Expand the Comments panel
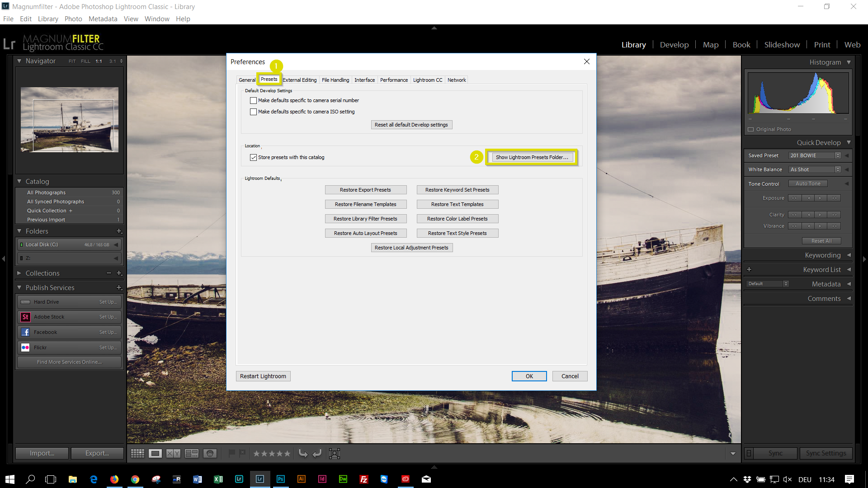The width and height of the screenshot is (868, 488). point(849,299)
